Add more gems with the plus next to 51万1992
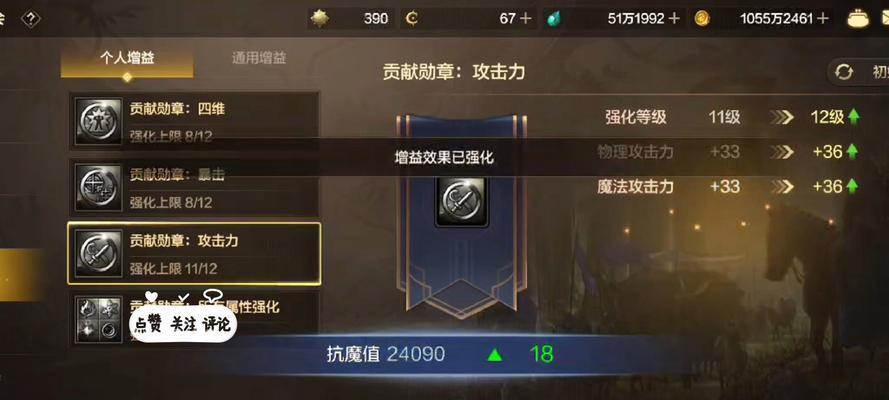The image size is (889, 400). click(674, 19)
